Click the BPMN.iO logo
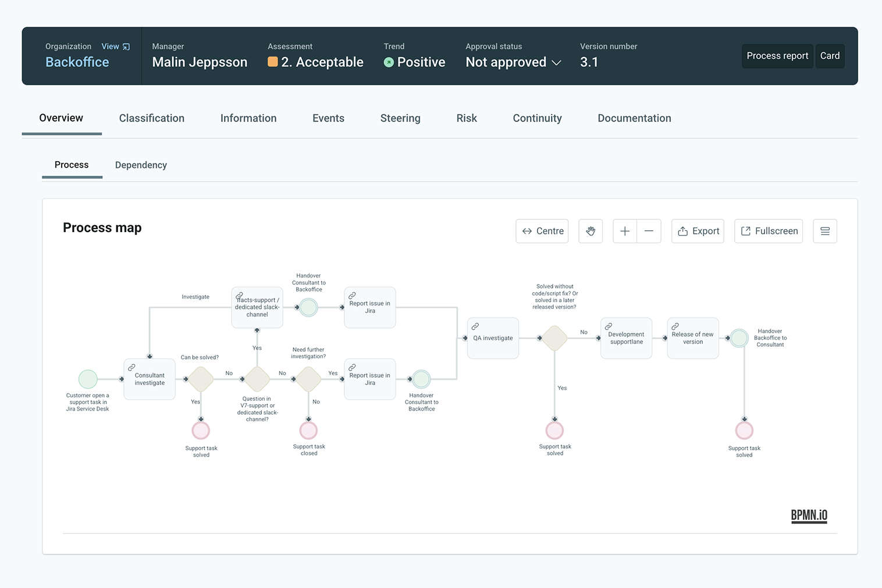The height and width of the screenshot is (588, 882). [809, 515]
